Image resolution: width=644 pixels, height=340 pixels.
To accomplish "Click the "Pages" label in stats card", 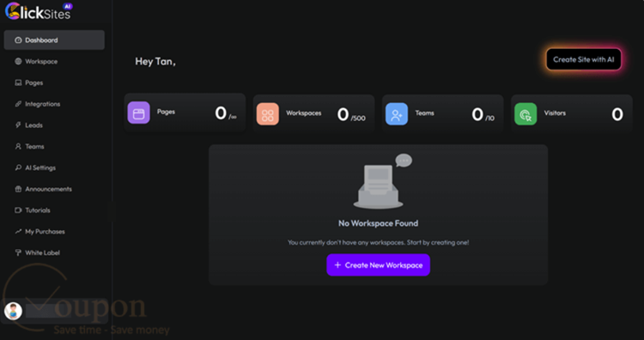I will pos(166,112).
